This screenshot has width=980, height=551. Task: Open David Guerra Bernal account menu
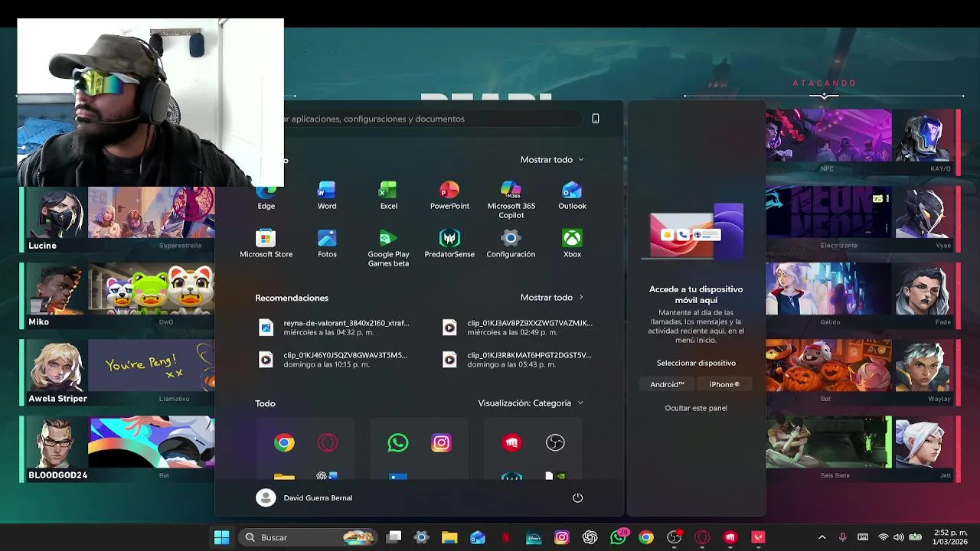coord(304,497)
